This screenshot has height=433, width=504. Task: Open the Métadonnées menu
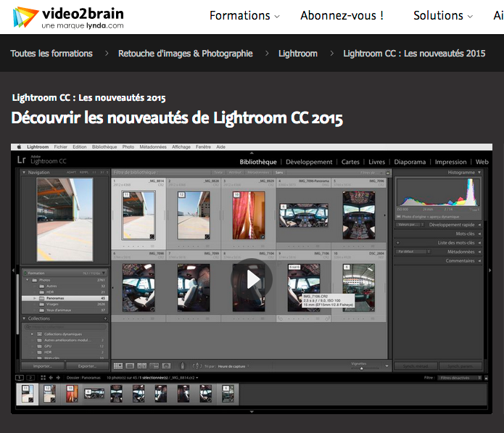click(153, 147)
